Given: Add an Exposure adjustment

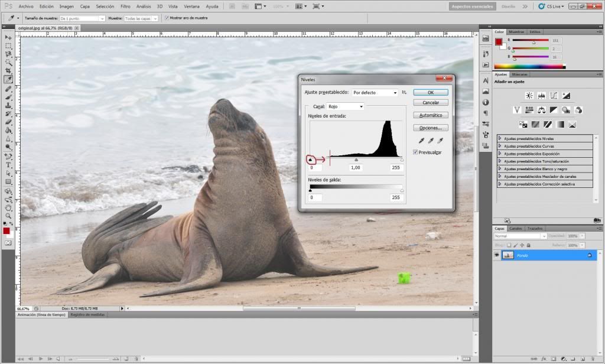Looking at the screenshot, I should coord(566,96).
